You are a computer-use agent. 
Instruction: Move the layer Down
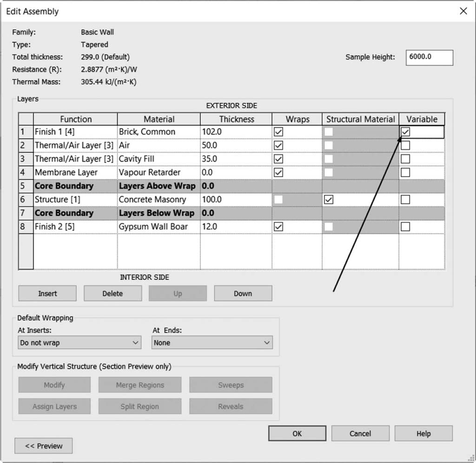coord(243,294)
